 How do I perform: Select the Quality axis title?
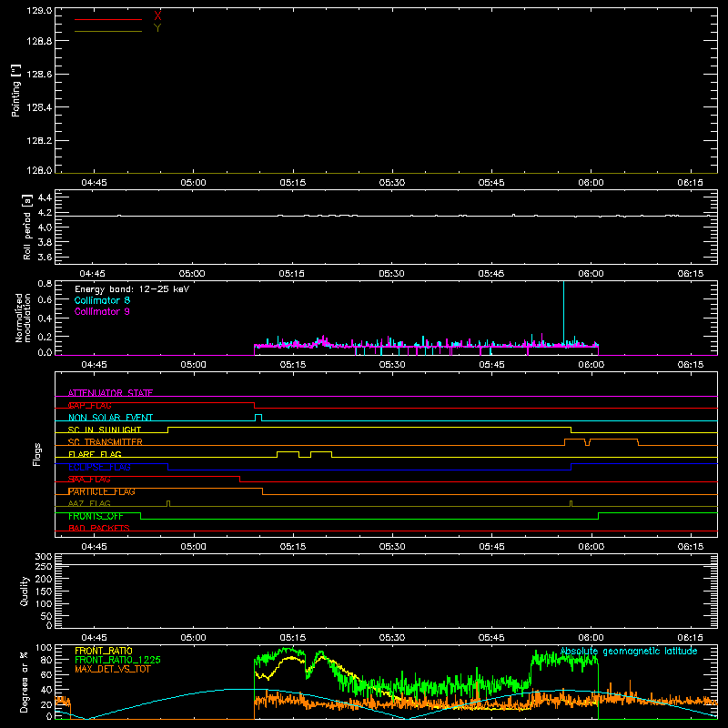(x=25, y=591)
